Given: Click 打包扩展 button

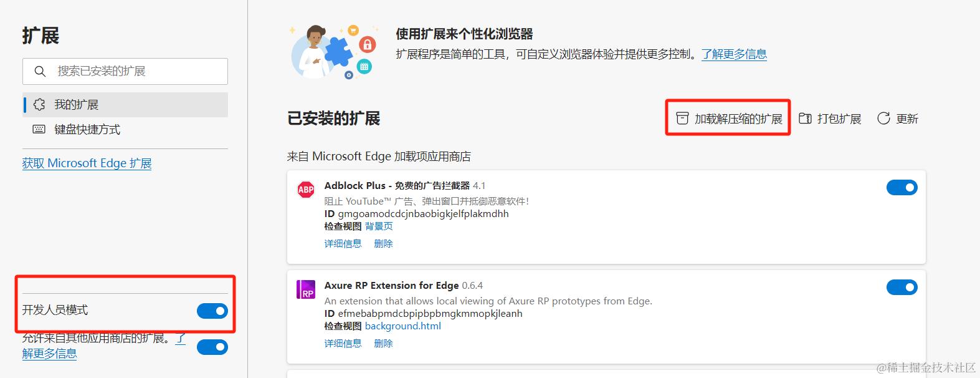Looking at the screenshot, I should coord(830,119).
